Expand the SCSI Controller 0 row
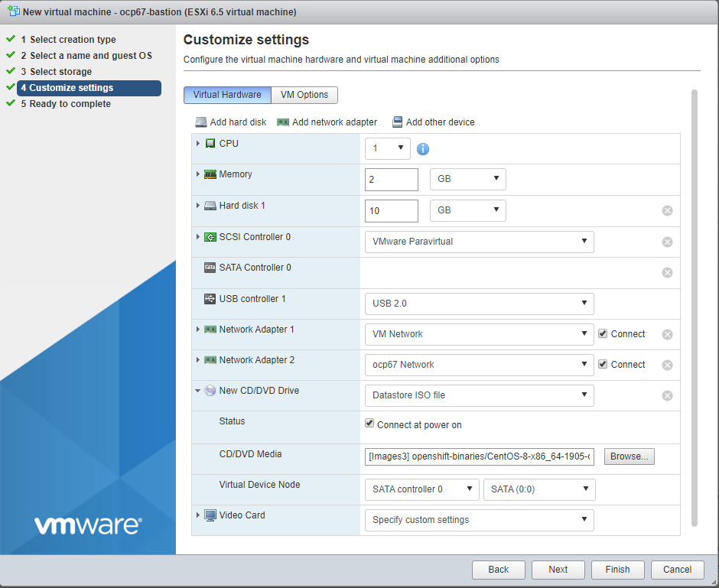This screenshot has width=719, height=588. click(197, 237)
